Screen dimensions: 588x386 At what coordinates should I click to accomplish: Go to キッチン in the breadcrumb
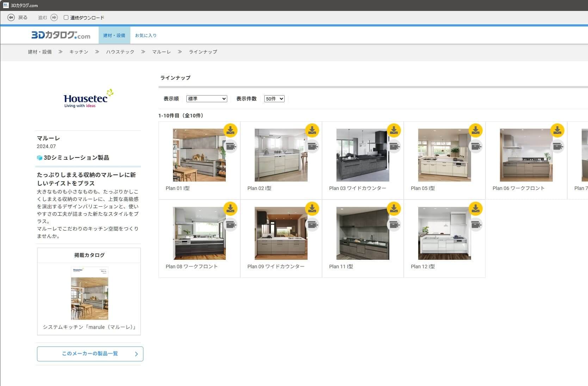click(79, 52)
